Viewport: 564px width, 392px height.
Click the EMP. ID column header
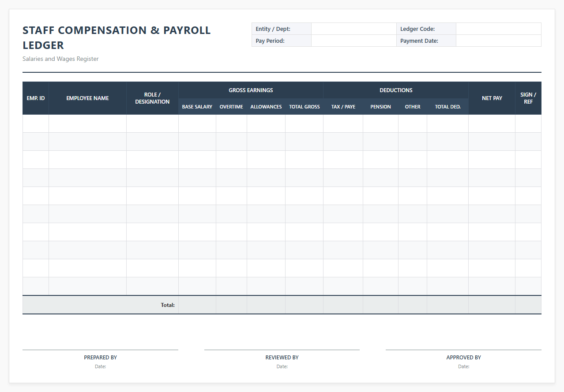pos(36,98)
